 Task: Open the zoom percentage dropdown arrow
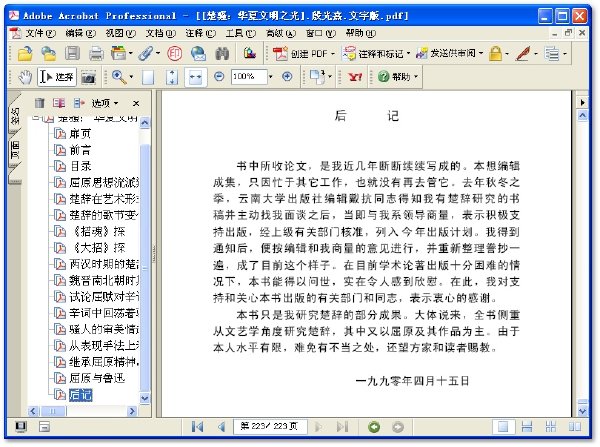[x=271, y=77]
